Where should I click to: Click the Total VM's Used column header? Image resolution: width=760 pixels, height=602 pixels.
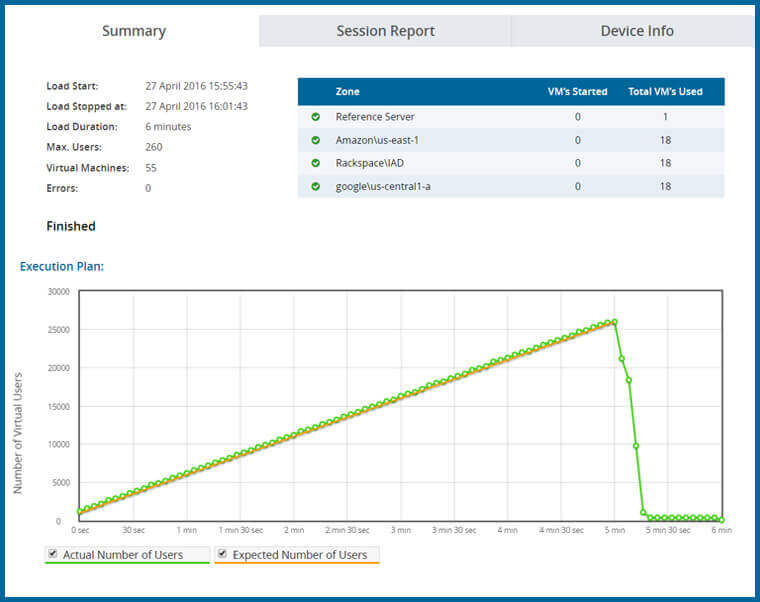click(x=665, y=92)
